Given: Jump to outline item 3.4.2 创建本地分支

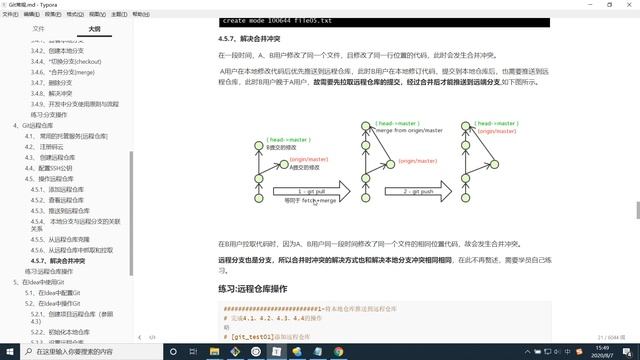Looking at the screenshot, I should click(x=57, y=51).
